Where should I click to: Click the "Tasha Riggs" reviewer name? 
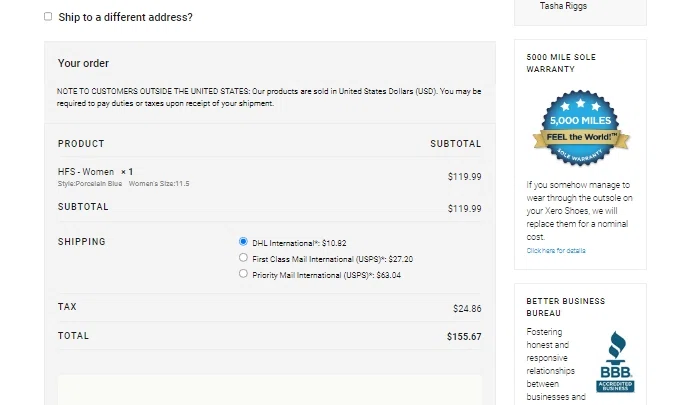tap(564, 6)
